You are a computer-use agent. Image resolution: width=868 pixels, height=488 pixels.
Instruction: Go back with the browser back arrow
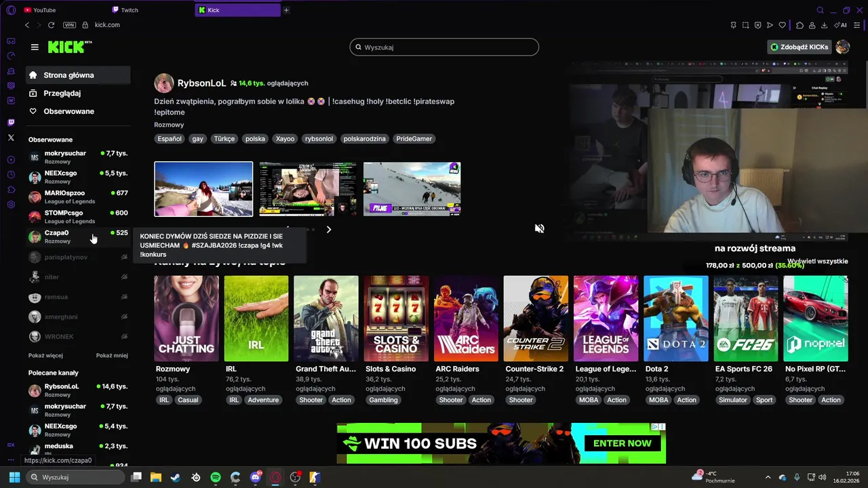pyautogui.click(x=27, y=25)
